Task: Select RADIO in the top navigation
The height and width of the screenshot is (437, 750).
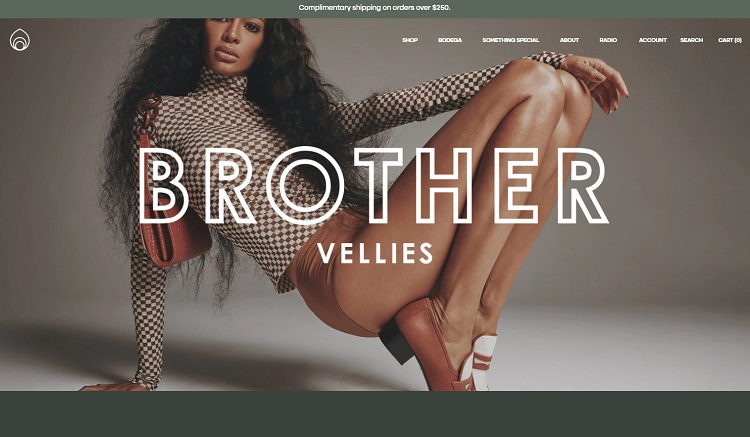Action: pos(608,40)
